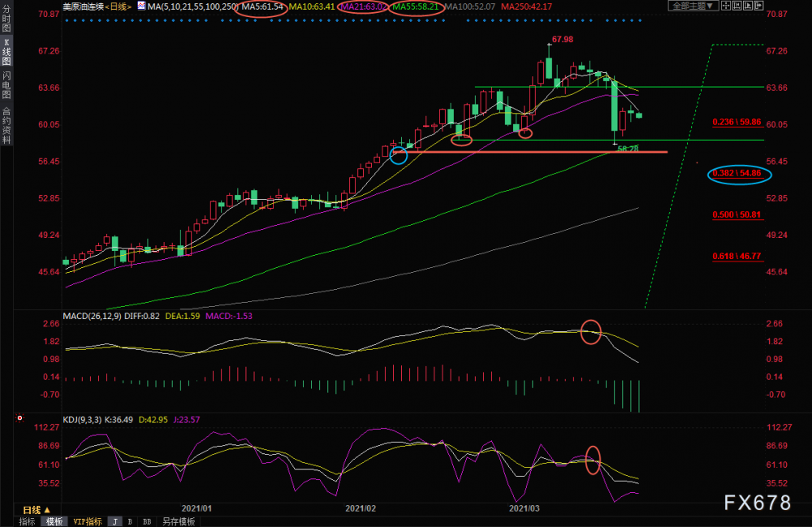Select the 指标 bottom tab
Viewport: 812px width, 527px height.
point(27,521)
